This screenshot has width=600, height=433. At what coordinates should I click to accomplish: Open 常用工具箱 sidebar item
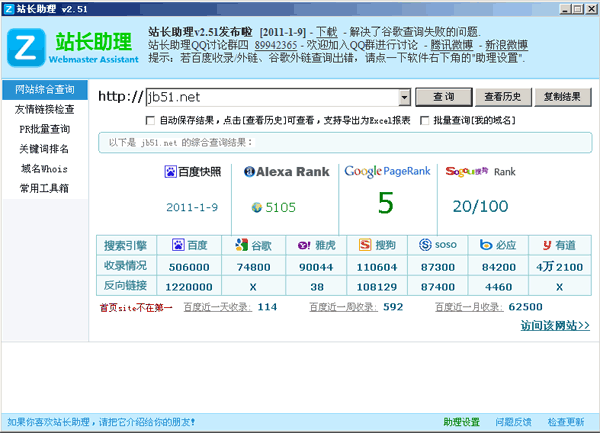45,189
